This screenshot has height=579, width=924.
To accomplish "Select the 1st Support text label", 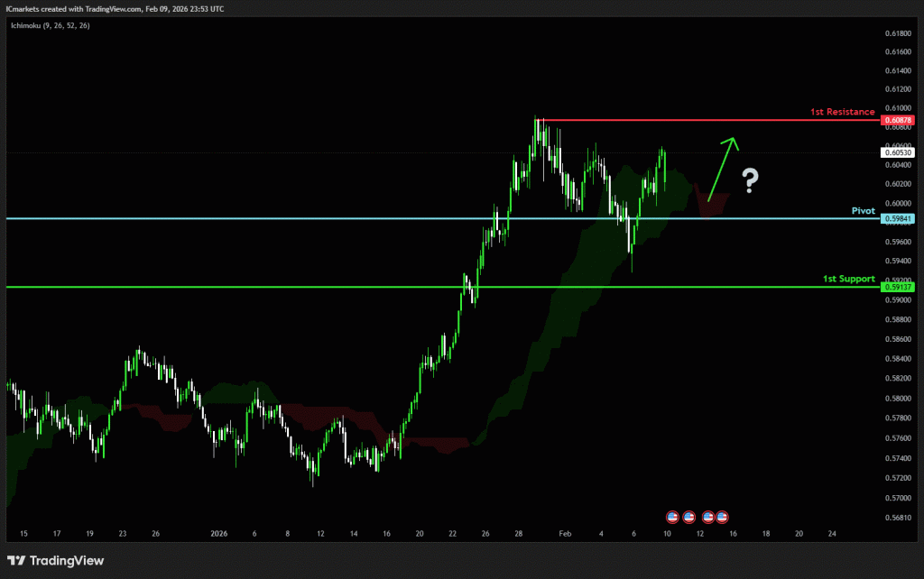I will click(x=848, y=279).
